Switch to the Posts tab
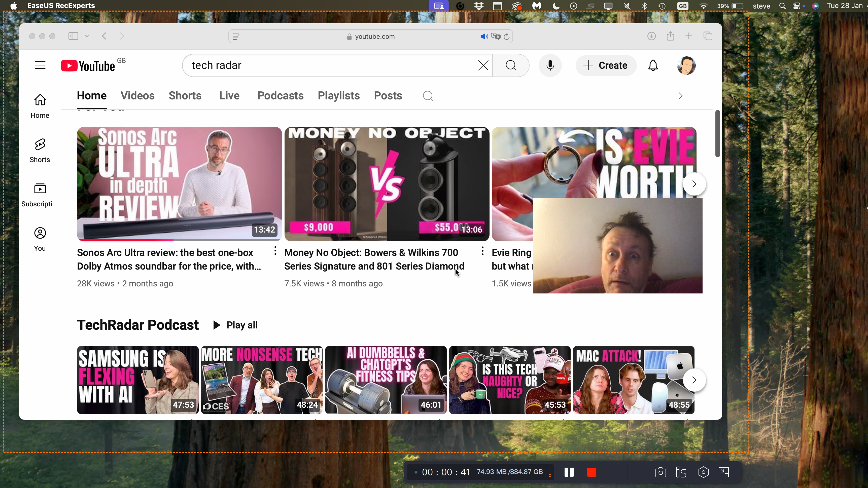Image resolution: width=868 pixels, height=488 pixels. 388,96
